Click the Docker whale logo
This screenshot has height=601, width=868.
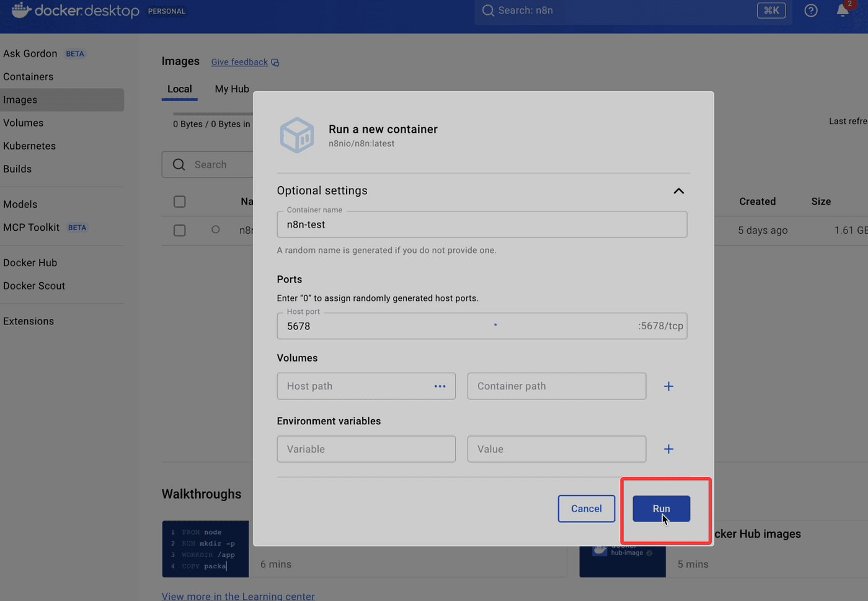(x=20, y=11)
